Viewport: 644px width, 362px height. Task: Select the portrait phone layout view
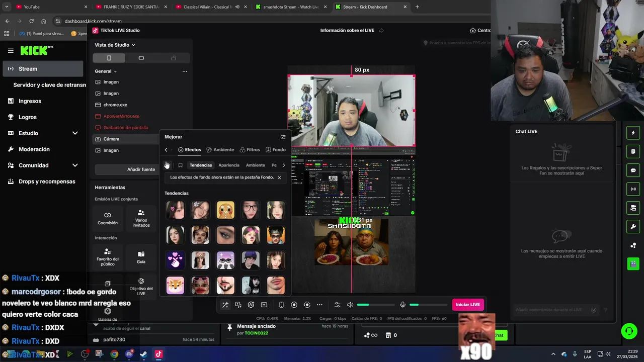coord(109,58)
